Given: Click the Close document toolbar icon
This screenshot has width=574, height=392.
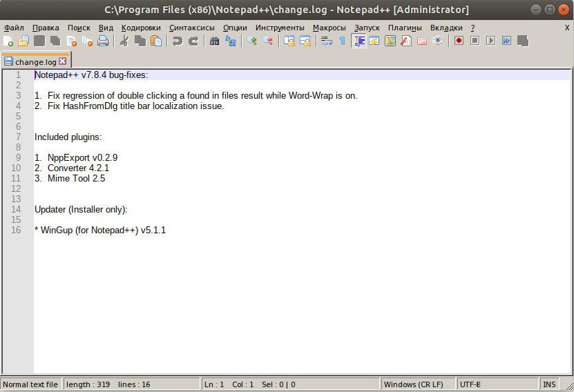Looking at the screenshot, I should point(71,41).
